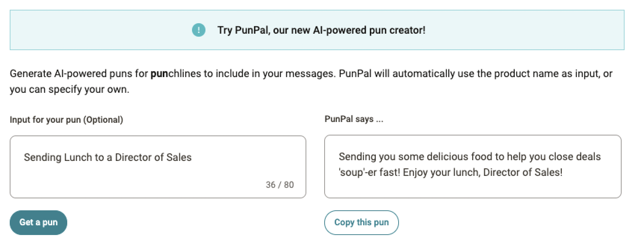Click the 36 / 80 character counter

(x=280, y=185)
